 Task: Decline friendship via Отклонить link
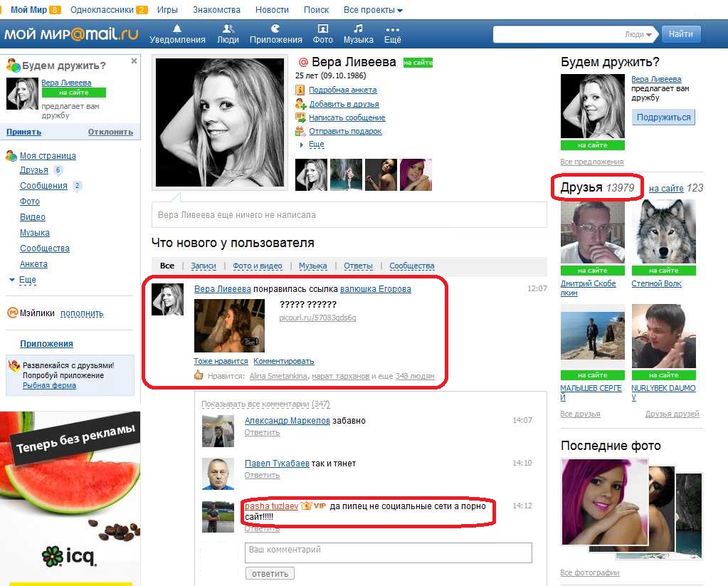point(110,132)
